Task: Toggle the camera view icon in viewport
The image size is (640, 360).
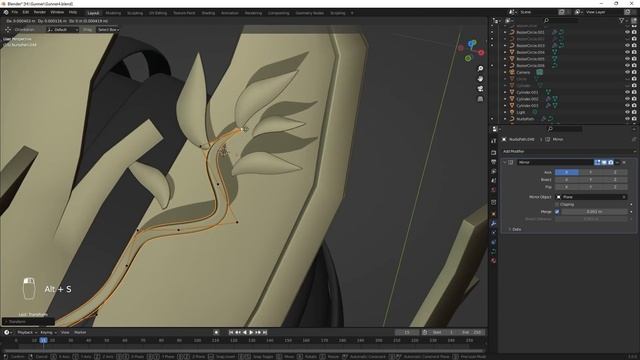Action: (480, 89)
